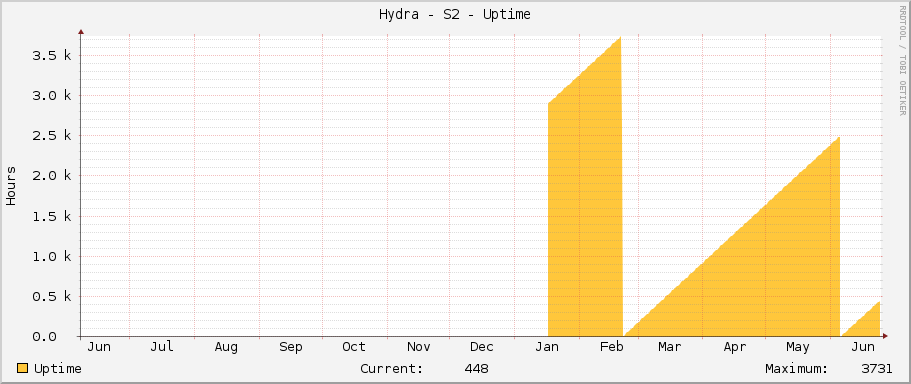Click the 1.0 k y-axis tick label

click(x=52, y=257)
